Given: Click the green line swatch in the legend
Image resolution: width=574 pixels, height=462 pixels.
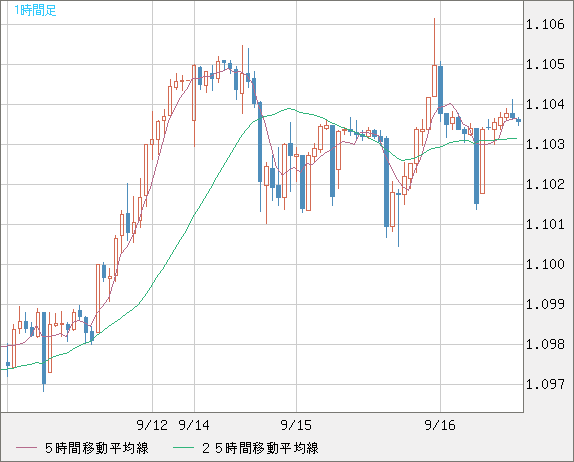Looking at the screenshot, I should coord(183,448).
